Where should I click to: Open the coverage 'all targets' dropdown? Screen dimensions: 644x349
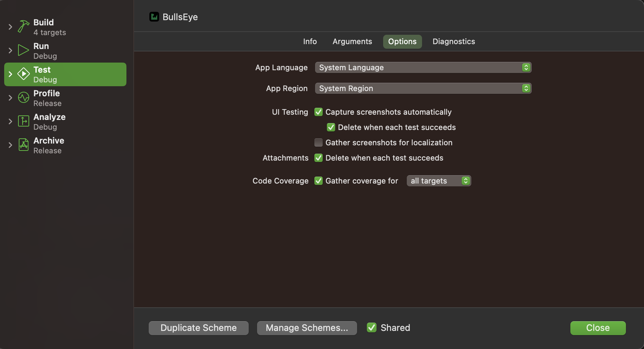pyautogui.click(x=439, y=181)
